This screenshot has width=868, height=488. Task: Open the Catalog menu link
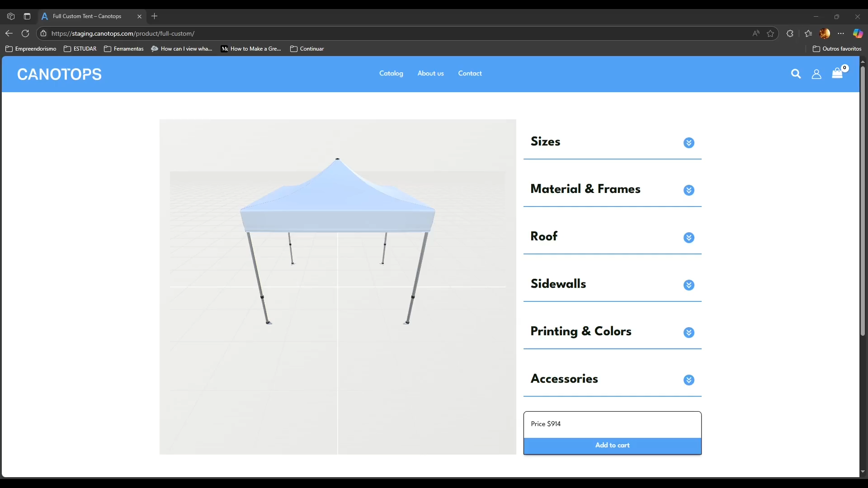pyautogui.click(x=391, y=73)
